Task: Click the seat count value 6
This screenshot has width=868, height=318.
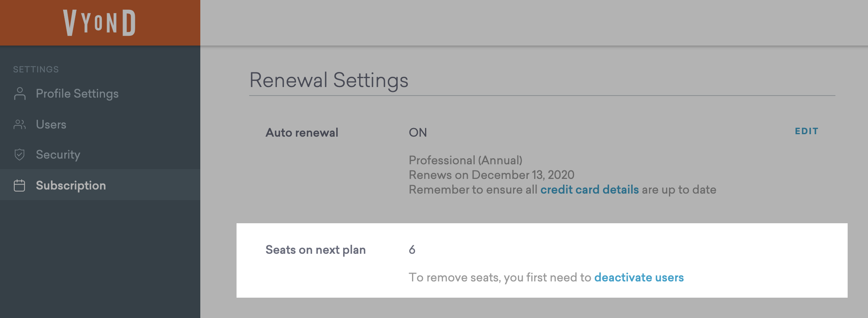Action: pos(412,250)
